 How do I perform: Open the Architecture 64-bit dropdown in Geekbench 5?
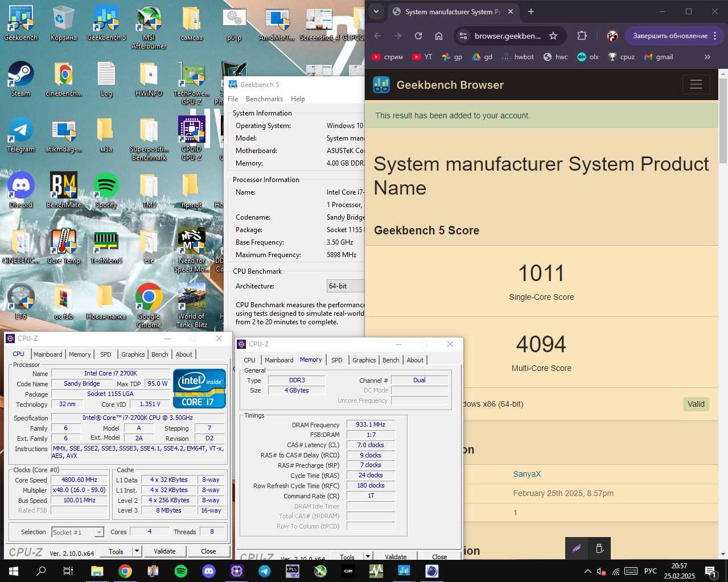(x=346, y=286)
